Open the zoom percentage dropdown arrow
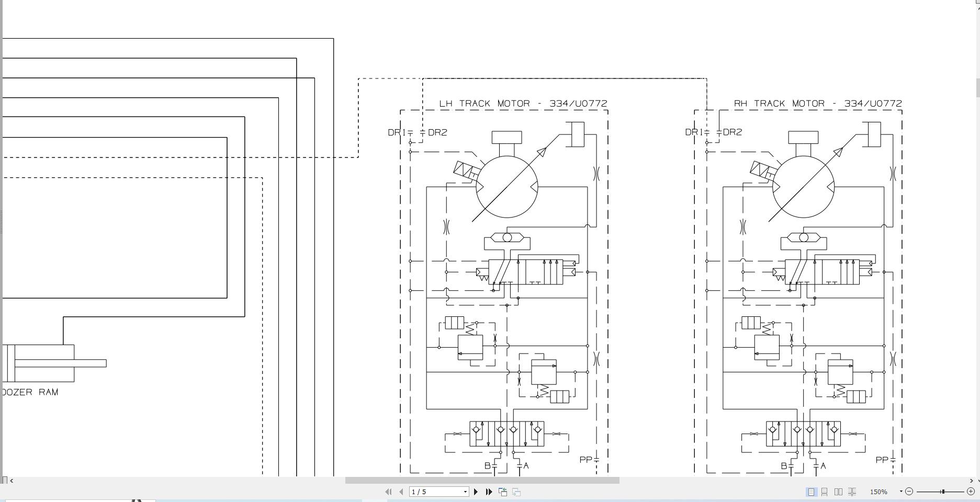The width and height of the screenshot is (980, 502). [x=901, y=492]
